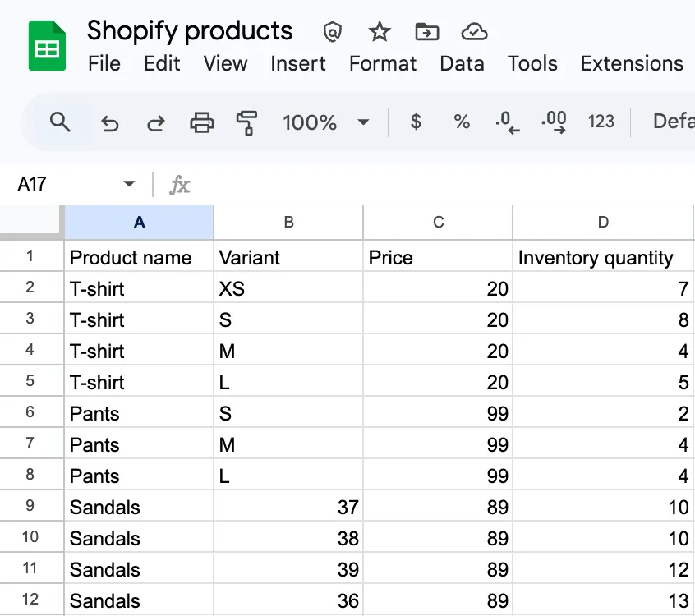695x616 pixels.
Task: Click the "Inventory quantity" header cell
Action: point(603,256)
